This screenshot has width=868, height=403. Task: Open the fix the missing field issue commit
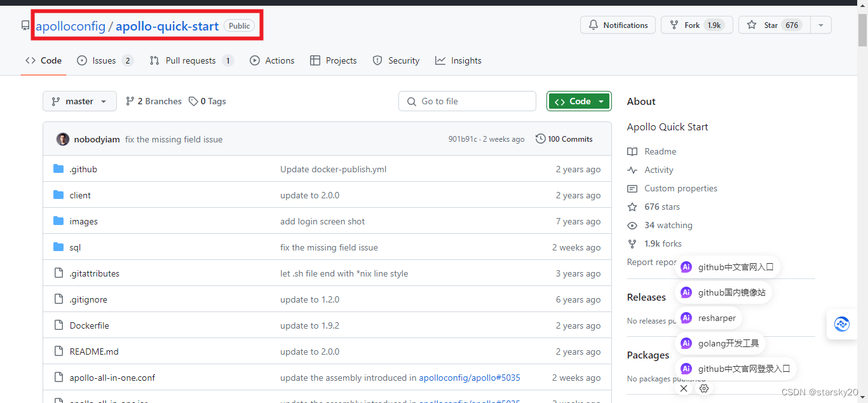tap(173, 139)
